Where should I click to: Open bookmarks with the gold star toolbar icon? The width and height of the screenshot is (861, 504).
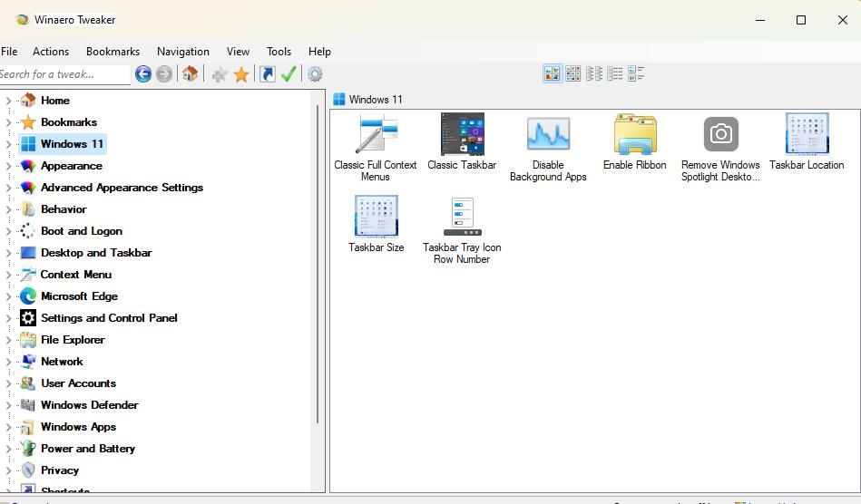(241, 74)
